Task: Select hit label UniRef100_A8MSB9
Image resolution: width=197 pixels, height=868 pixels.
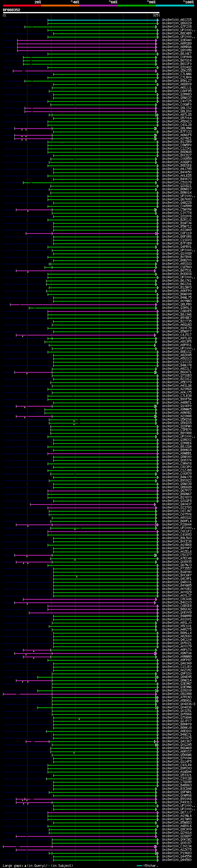Action: click(176, 43)
